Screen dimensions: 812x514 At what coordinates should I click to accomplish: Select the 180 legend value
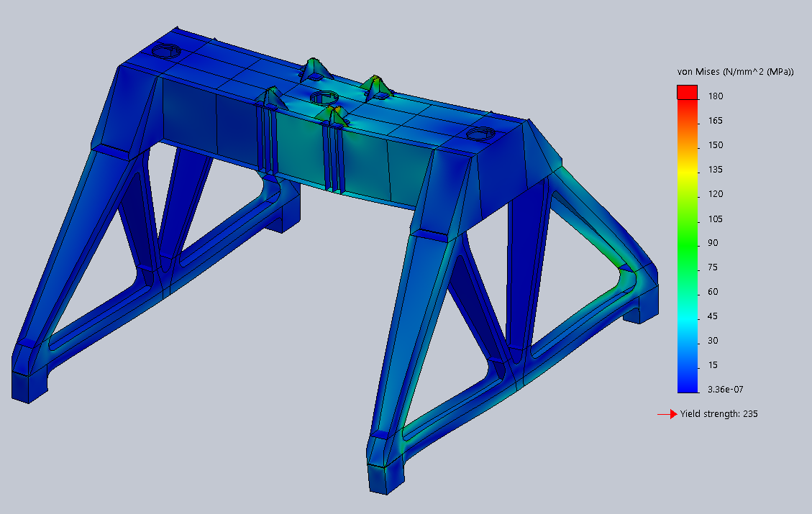715,96
